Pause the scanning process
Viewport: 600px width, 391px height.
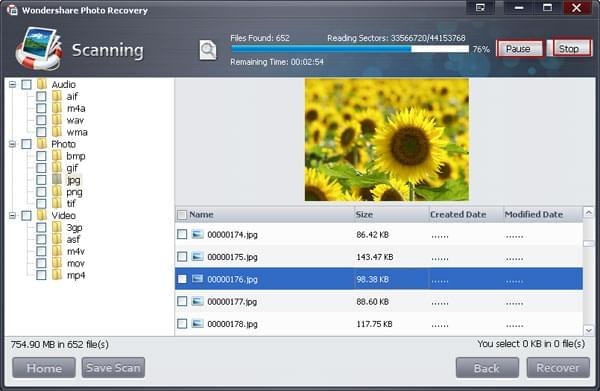[519, 49]
